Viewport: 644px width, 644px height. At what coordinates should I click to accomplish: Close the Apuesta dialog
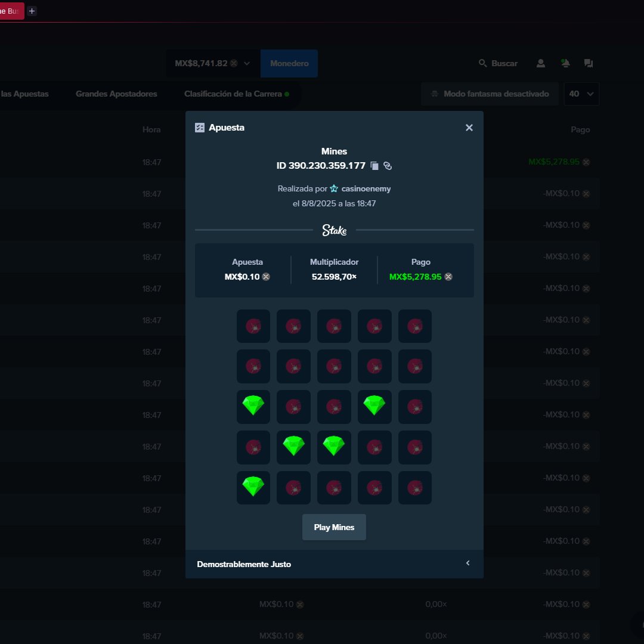[469, 128]
